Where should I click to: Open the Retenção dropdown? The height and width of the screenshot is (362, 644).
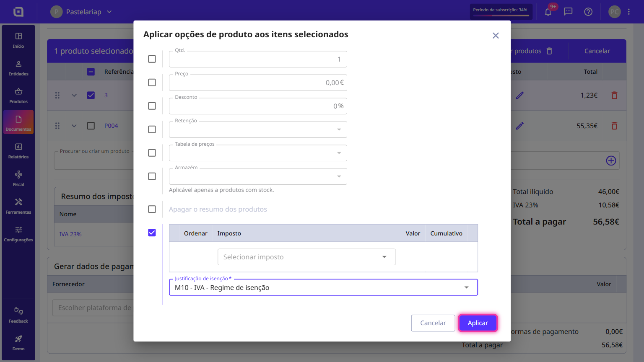258,129
